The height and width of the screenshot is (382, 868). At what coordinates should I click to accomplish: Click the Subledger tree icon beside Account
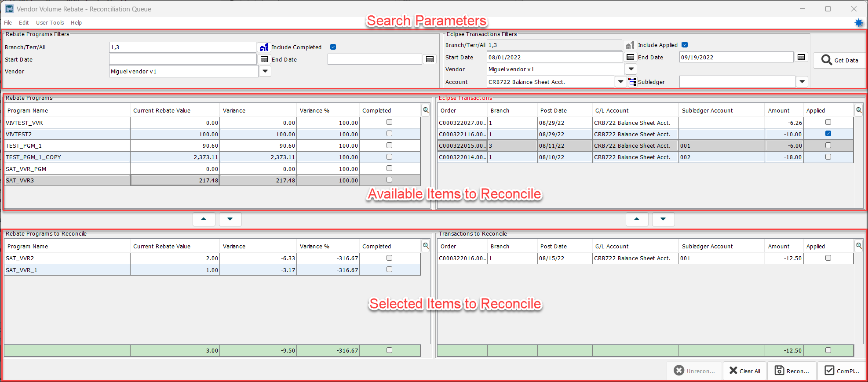pyautogui.click(x=632, y=82)
